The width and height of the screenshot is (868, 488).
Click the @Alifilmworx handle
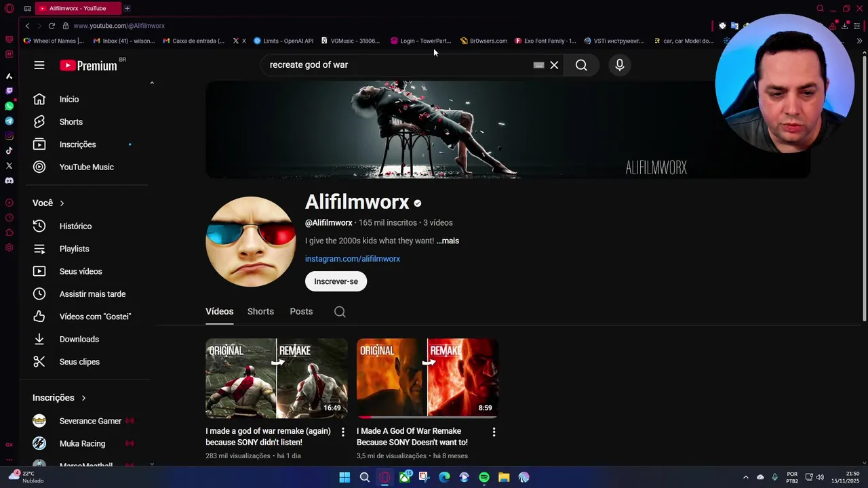pyautogui.click(x=329, y=223)
